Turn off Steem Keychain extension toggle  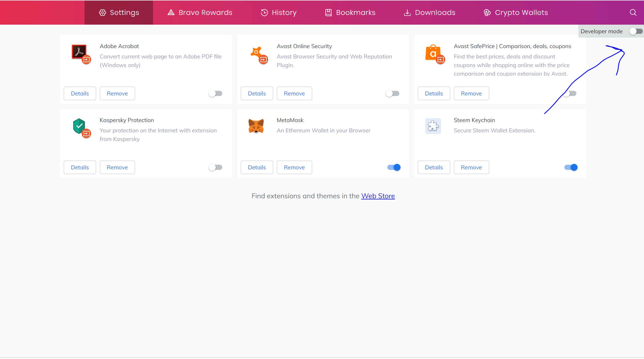571,167
